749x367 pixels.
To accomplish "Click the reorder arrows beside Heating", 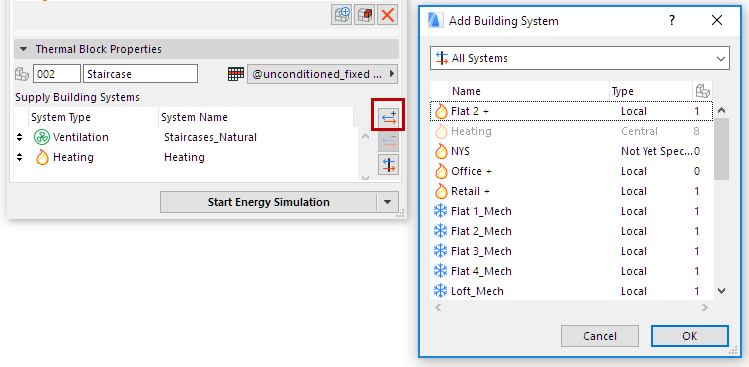I will [20, 157].
